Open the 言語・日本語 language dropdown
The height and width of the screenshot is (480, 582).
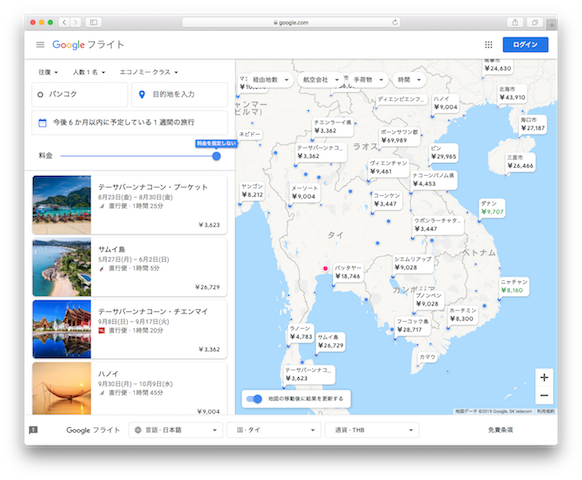pyautogui.click(x=176, y=430)
